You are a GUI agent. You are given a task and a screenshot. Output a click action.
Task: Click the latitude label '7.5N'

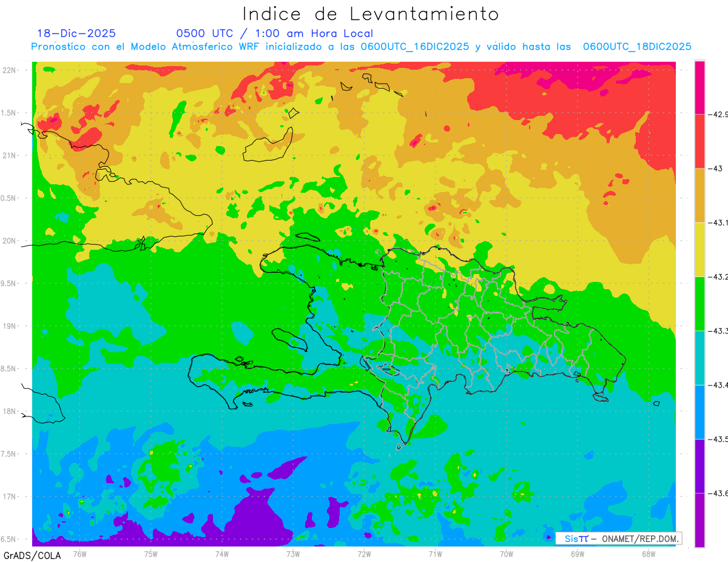(9, 454)
